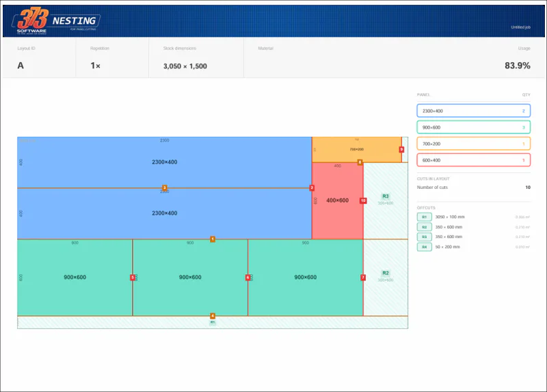The image size is (547, 392).
Task: Select the 2300×400 panel legend entry
Action: (x=473, y=111)
